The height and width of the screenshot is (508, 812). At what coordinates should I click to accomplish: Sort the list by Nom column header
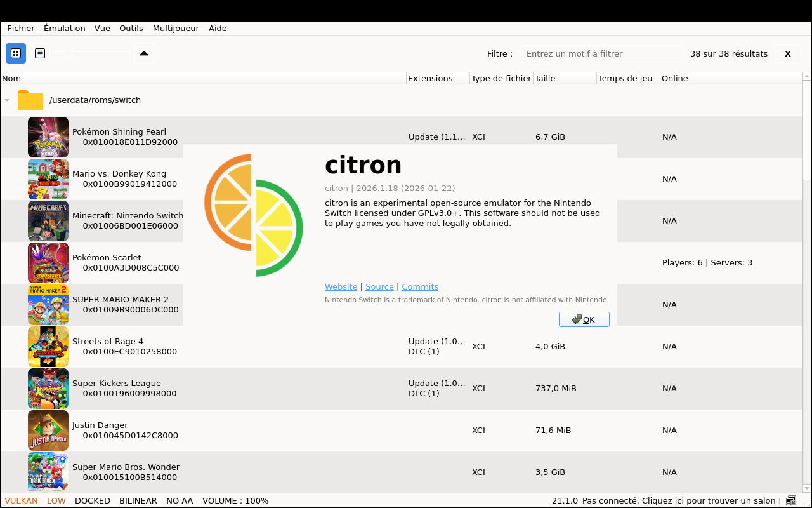coord(11,78)
